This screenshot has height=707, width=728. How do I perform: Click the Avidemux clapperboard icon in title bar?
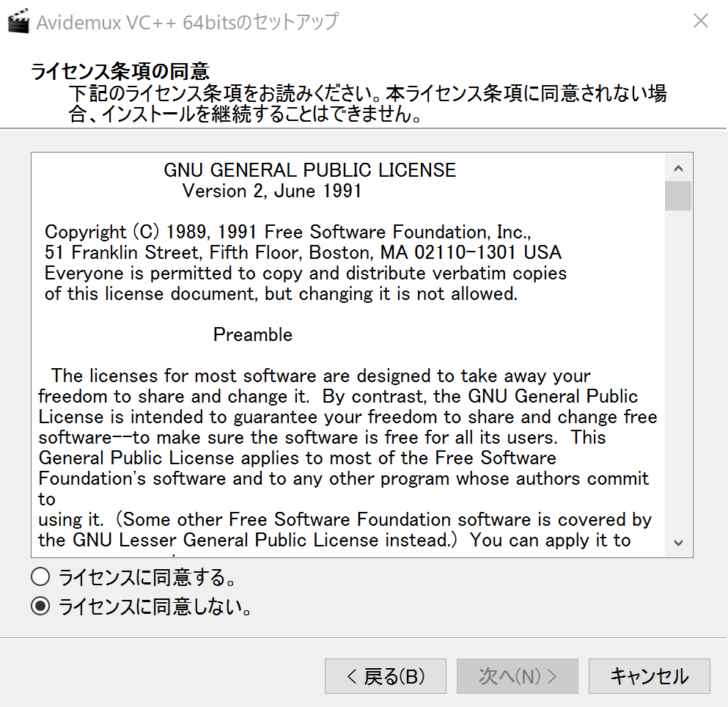[18, 21]
